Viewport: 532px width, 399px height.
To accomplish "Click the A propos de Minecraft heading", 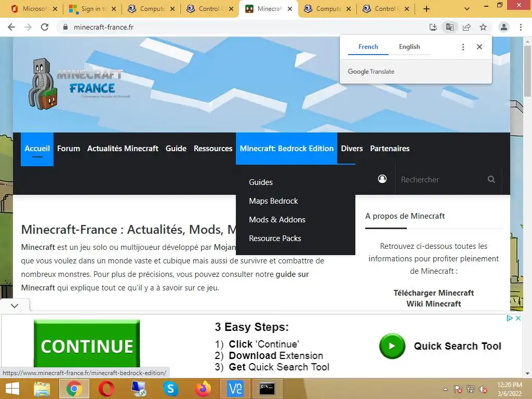I will (405, 216).
